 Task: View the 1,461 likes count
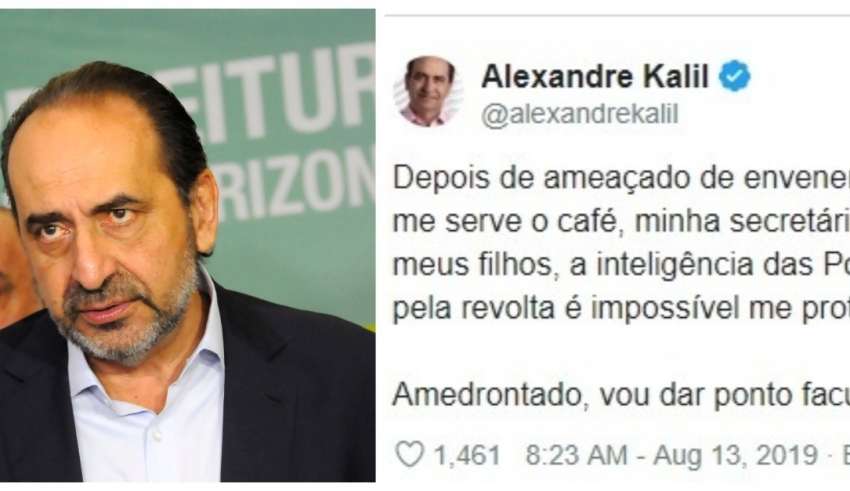[x=467, y=455]
